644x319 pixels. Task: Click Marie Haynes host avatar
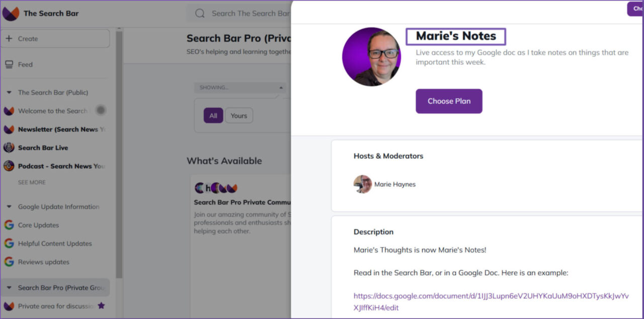362,184
